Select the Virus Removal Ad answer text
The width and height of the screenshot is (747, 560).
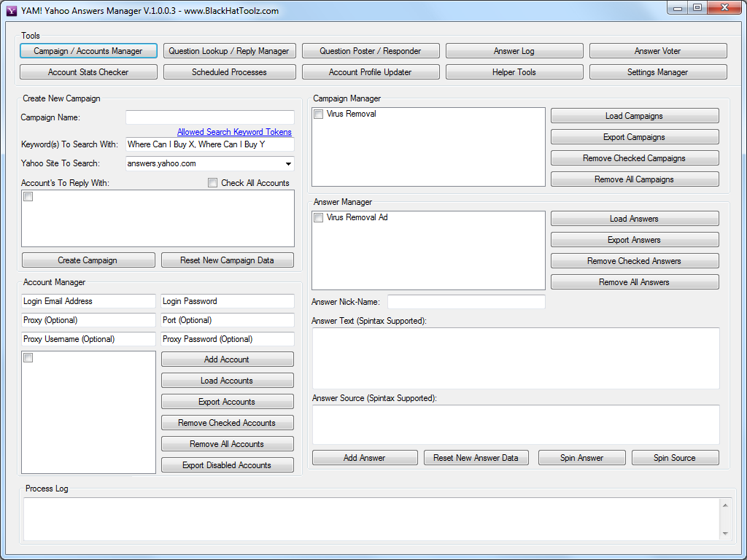[357, 217]
